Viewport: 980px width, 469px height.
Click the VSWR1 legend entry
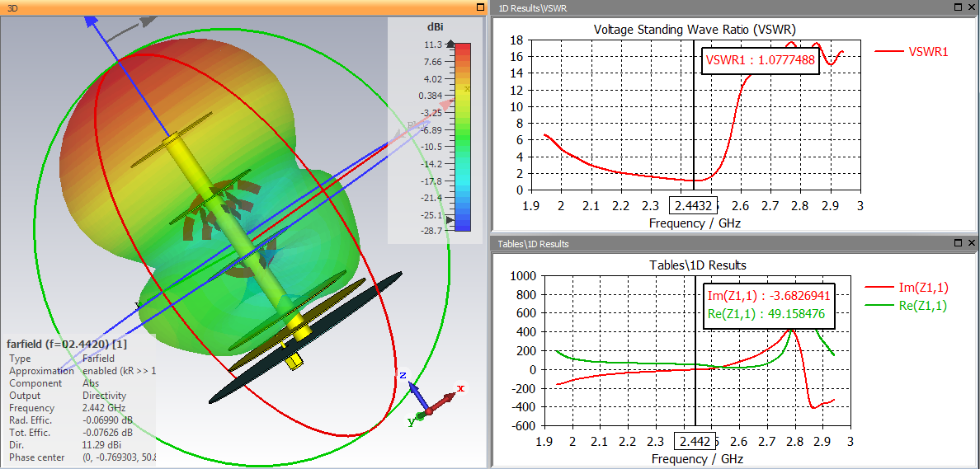click(911, 53)
